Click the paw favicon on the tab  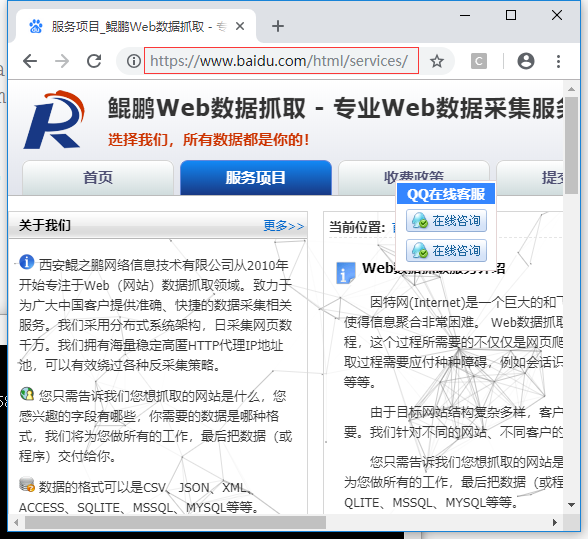pos(36,26)
